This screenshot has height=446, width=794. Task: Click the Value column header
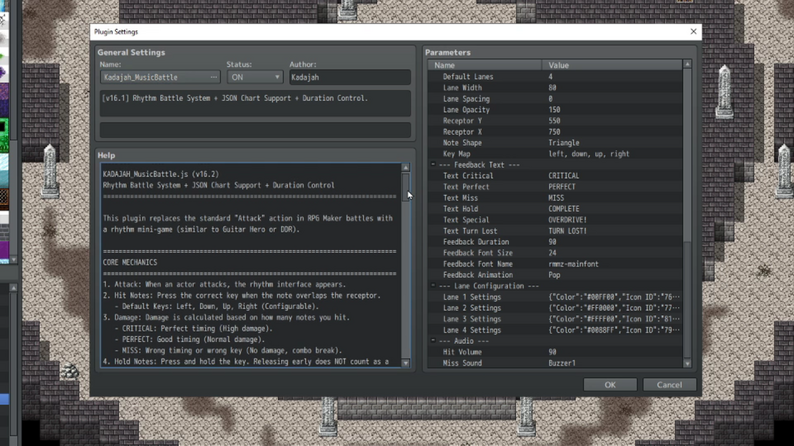612,65
